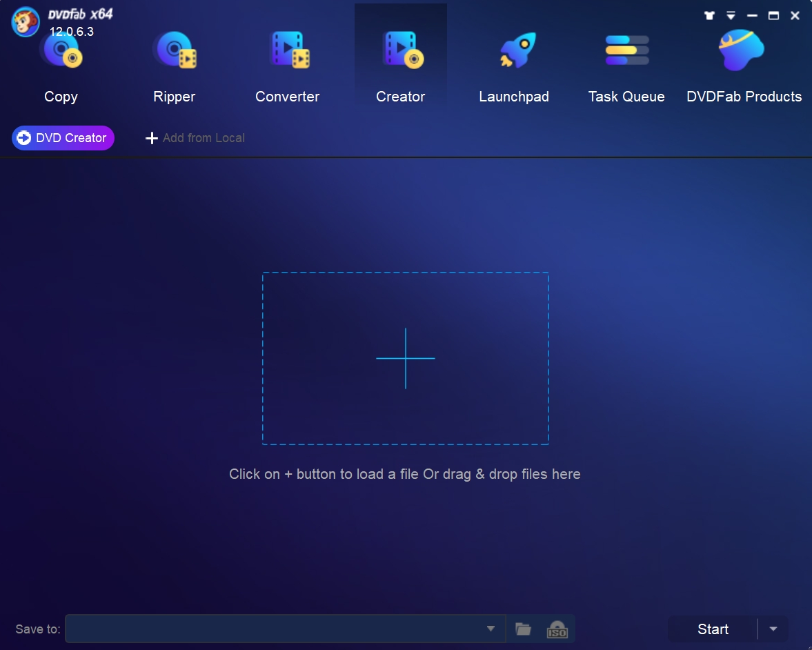Minimize the DVDFab window

pos(752,16)
